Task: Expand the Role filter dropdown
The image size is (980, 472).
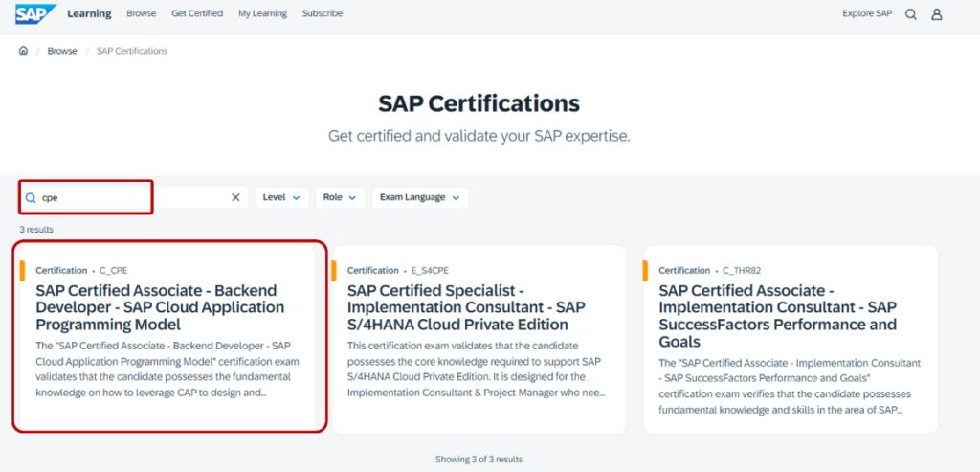Action: [x=340, y=197]
